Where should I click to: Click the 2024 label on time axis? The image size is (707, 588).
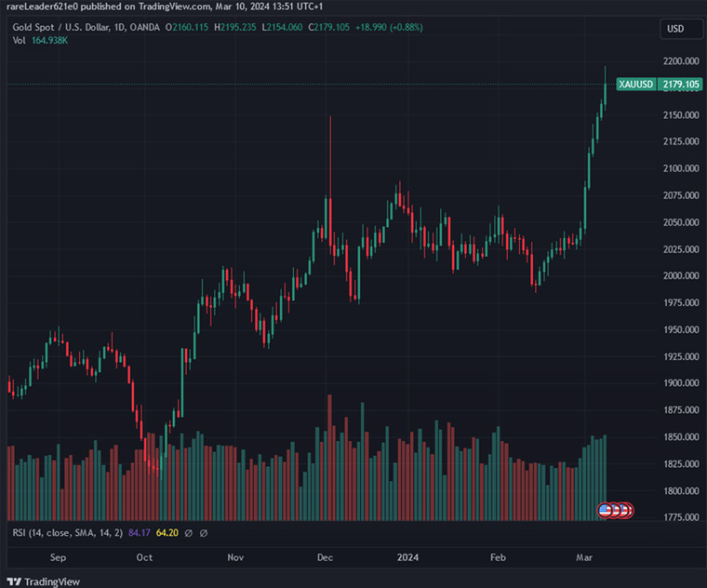(407, 558)
